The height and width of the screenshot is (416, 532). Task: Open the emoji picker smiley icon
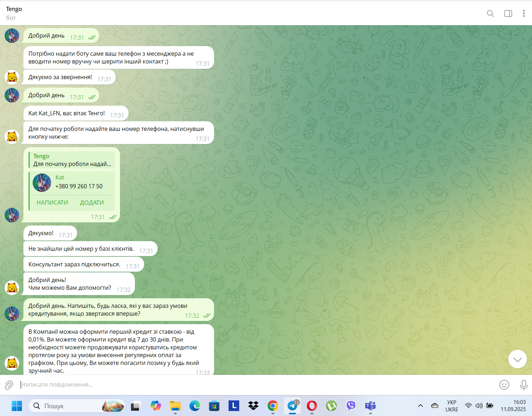pyautogui.click(x=504, y=385)
